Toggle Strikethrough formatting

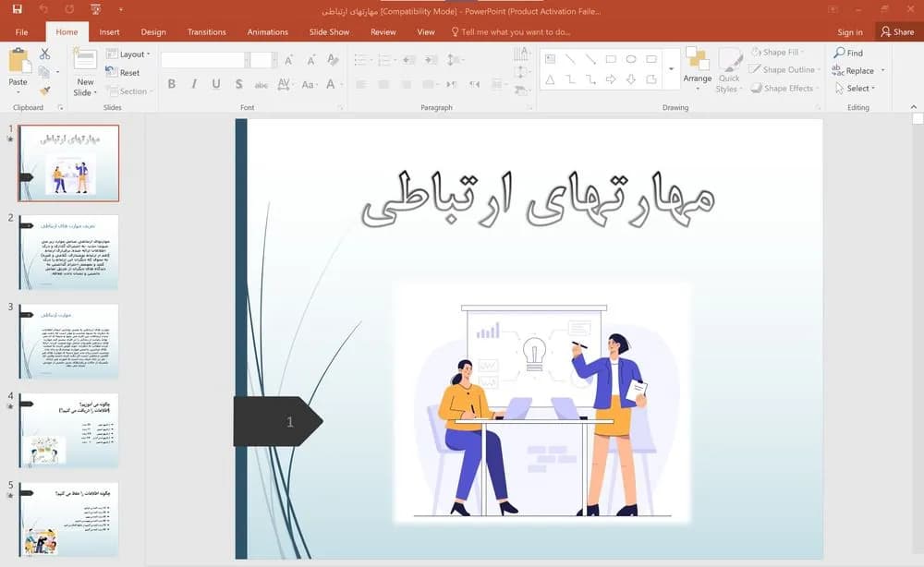[261, 85]
